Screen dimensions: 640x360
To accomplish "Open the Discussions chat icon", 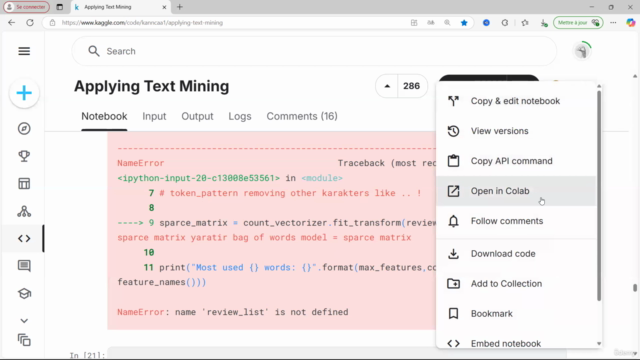I will 24,266.
